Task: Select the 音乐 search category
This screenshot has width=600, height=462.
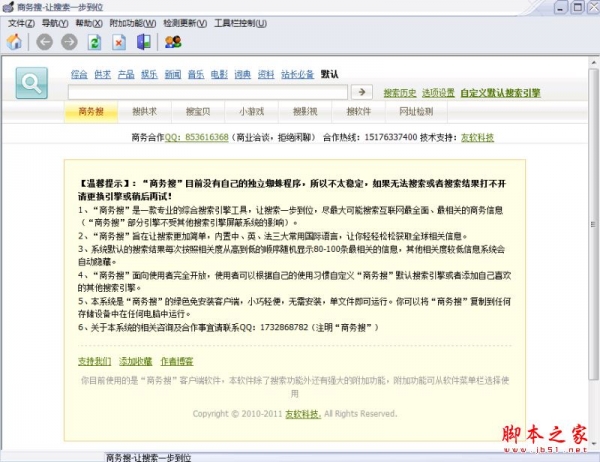Action: click(196, 74)
